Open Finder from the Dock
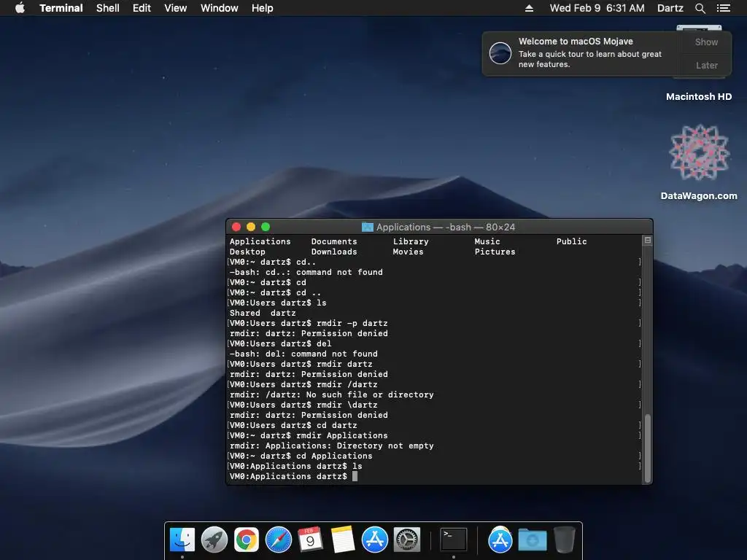This screenshot has width=747, height=560. click(182, 540)
